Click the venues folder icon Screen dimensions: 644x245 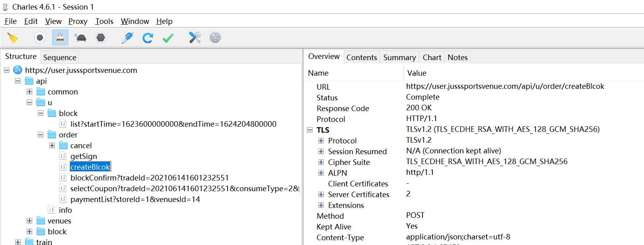tap(41, 221)
